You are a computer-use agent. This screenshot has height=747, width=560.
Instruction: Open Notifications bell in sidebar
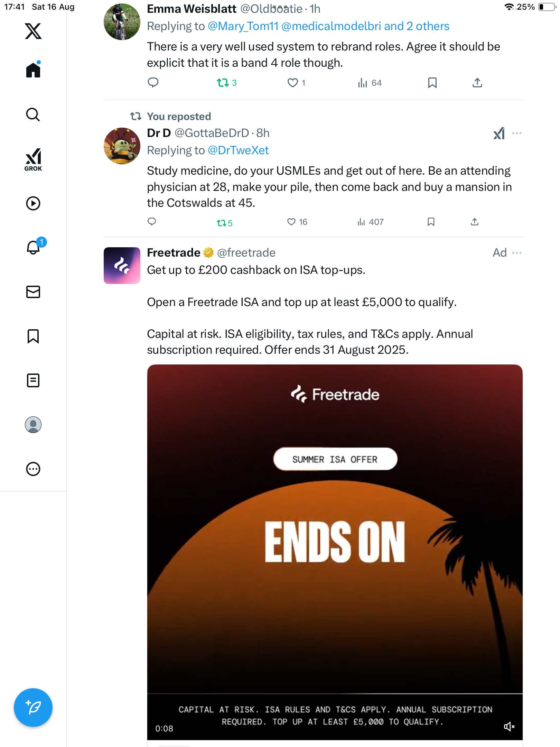[34, 247]
